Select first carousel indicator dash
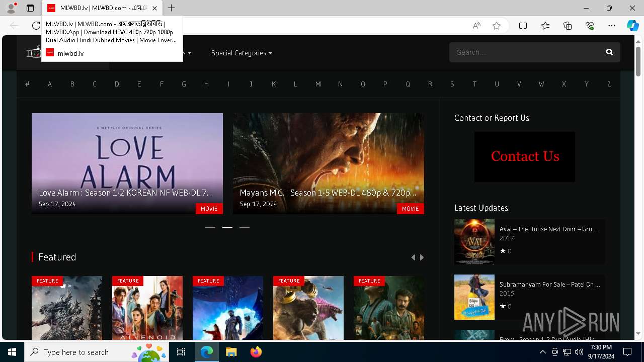The width and height of the screenshot is (644, 362). click(x=210, y=227)
